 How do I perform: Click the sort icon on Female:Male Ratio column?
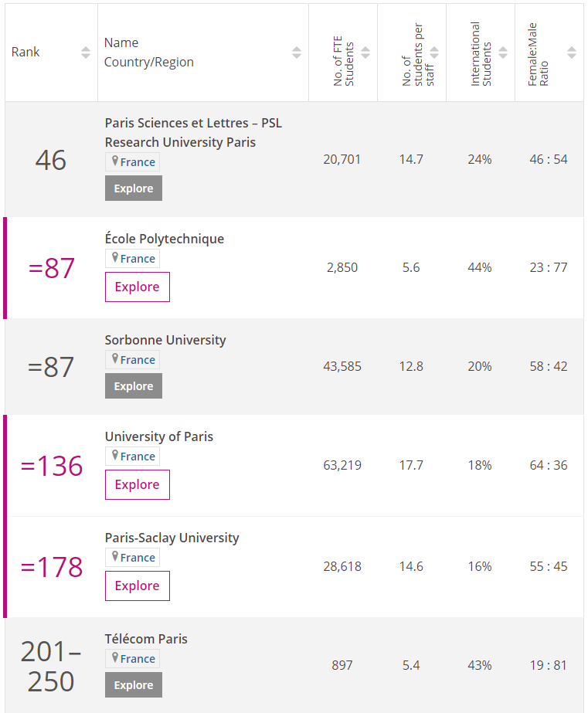(x=570, y=52)
